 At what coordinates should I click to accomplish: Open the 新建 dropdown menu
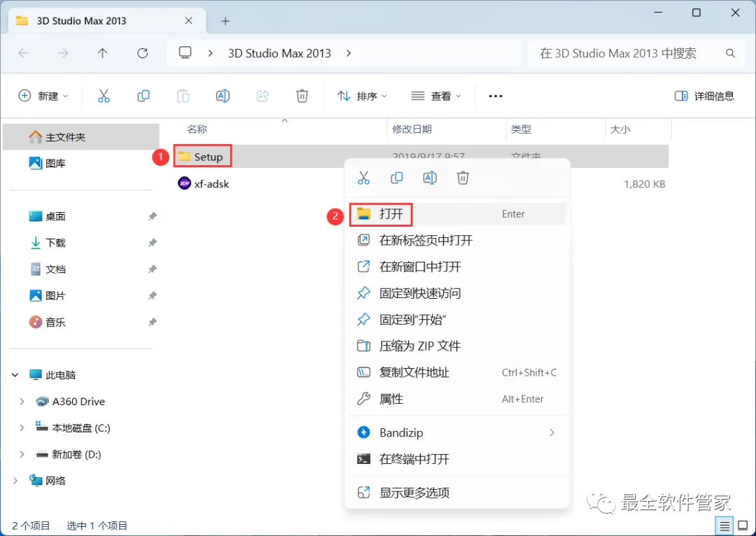point(43,96)
